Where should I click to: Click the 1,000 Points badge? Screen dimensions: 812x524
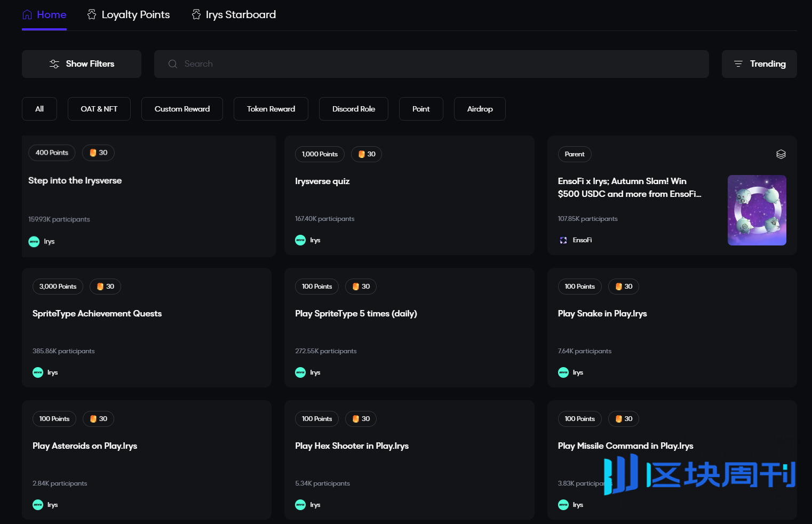[320, 154]
